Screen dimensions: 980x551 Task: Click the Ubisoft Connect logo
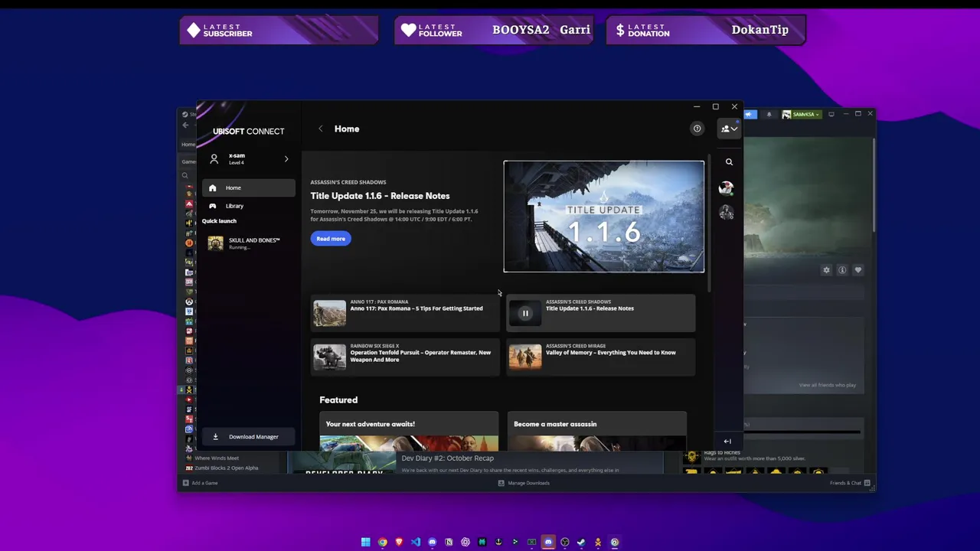(248, 131)
